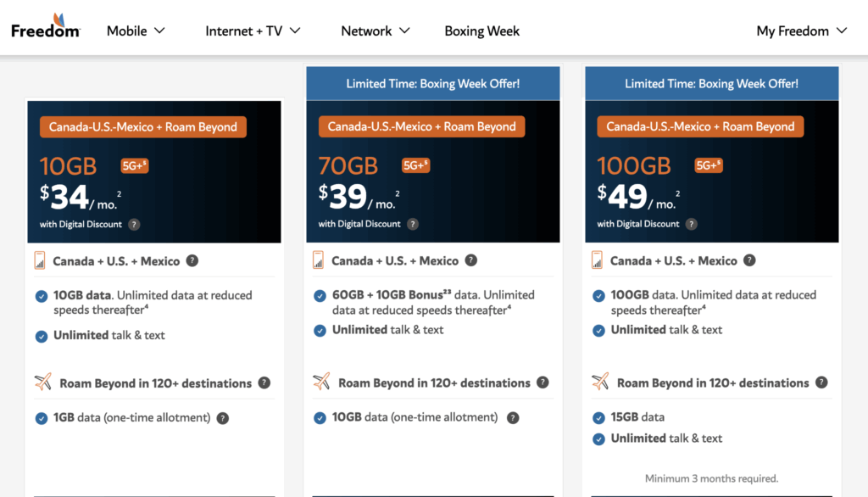
Task: Click the 70GB plan heading
Action: click(348, 165)
